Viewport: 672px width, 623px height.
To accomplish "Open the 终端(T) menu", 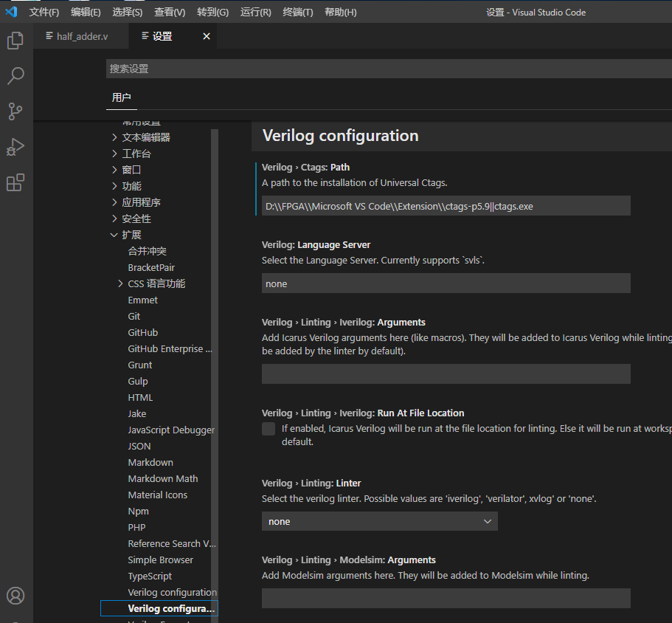I will [298, 12].
